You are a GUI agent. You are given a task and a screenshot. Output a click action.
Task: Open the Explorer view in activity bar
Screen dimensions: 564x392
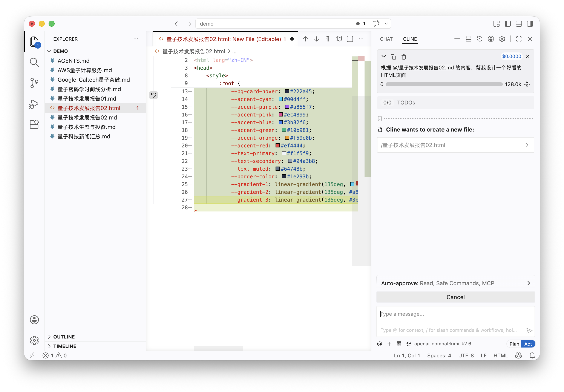34,41
